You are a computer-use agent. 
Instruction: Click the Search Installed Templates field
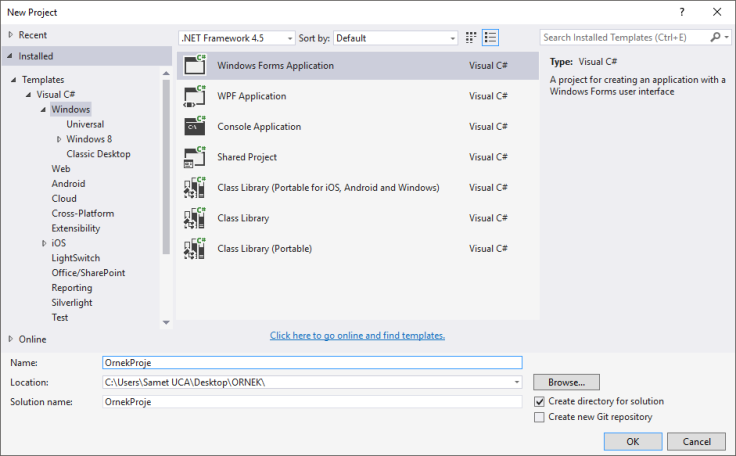625,37
